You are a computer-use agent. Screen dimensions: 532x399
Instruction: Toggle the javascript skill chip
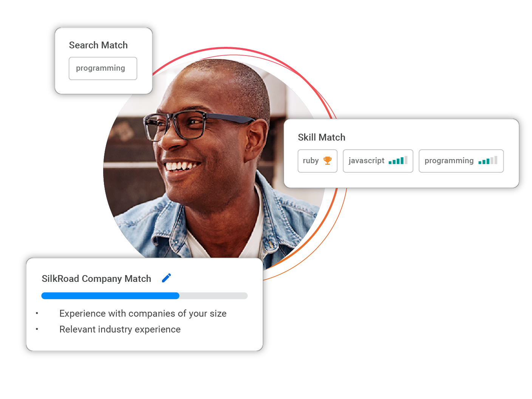[378, 161]
